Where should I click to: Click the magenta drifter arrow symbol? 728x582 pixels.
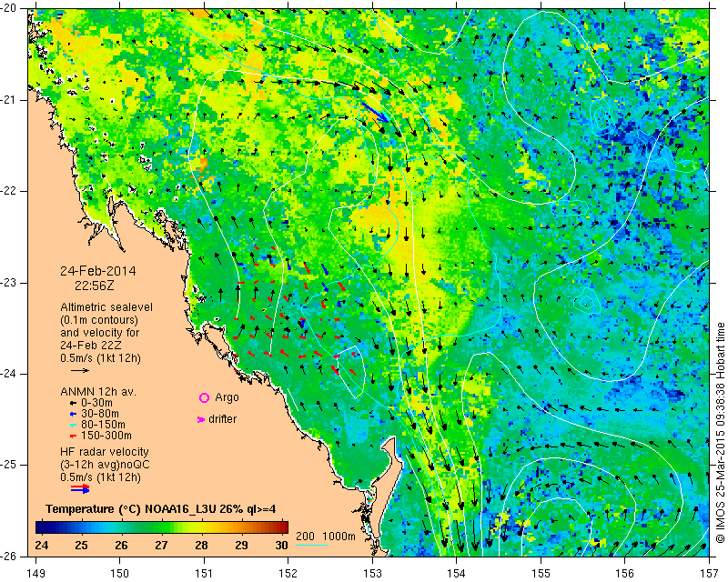[x=201, y=419]
